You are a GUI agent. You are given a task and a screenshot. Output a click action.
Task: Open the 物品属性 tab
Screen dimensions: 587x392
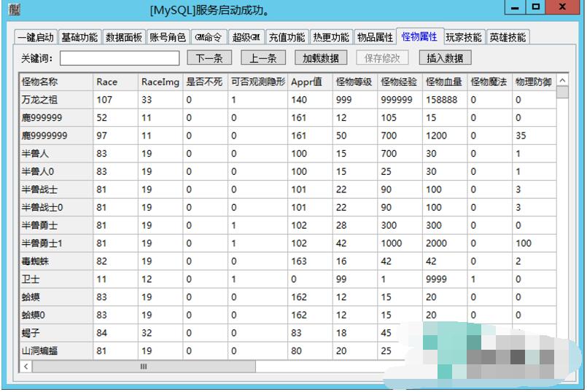(x=375, y=37)
